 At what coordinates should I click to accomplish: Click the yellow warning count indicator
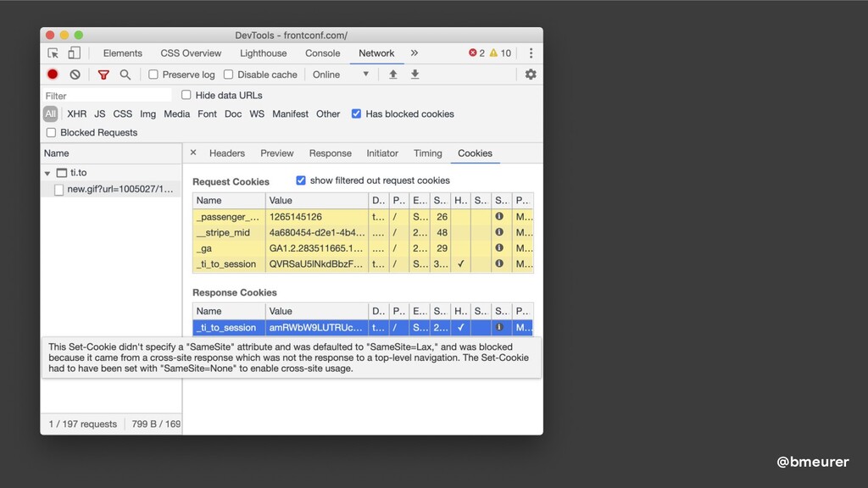pyautogui.click(x=500, y=53)
